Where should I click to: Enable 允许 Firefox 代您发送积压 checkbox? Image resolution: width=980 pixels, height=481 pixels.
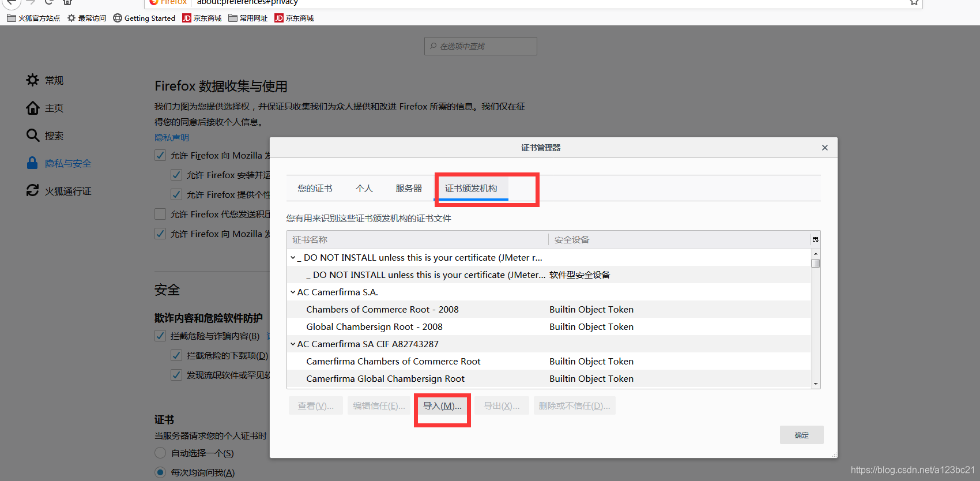(x=160, y=214)
